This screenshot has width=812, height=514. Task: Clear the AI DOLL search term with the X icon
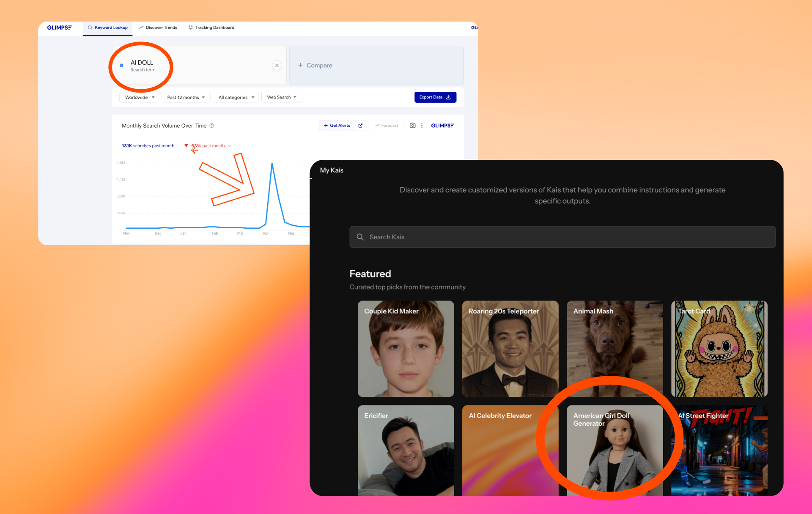(277, 65)
